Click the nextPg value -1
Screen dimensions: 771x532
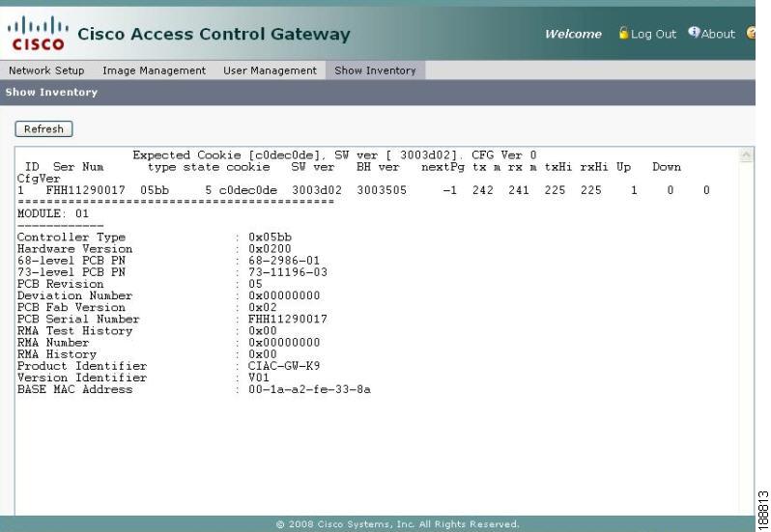(x=450, y=190)
